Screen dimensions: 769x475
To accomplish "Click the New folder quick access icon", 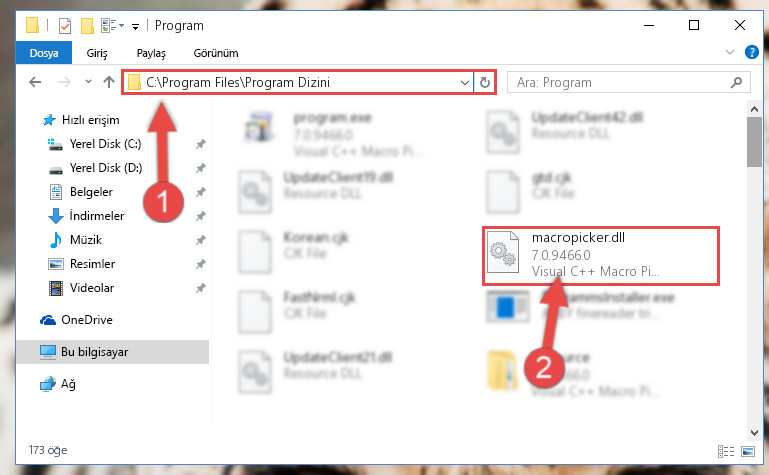I will 87,25.
